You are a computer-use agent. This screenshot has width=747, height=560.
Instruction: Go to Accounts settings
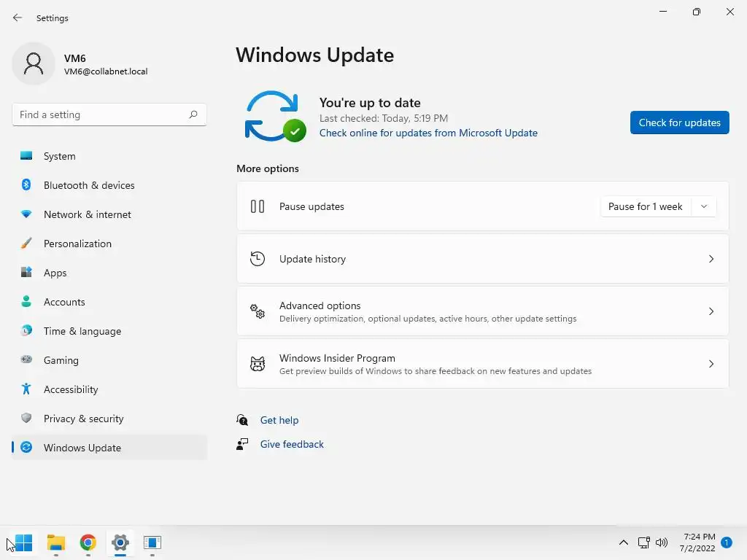click(109, 301)
